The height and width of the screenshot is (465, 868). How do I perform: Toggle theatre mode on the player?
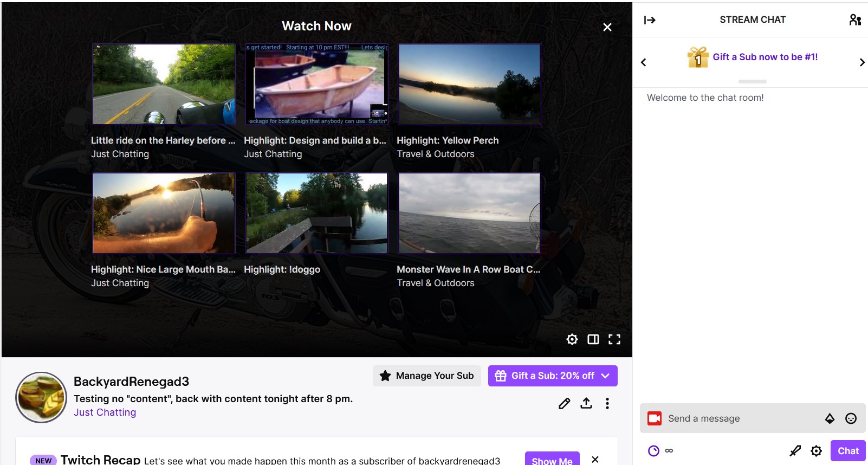point(593,339)
